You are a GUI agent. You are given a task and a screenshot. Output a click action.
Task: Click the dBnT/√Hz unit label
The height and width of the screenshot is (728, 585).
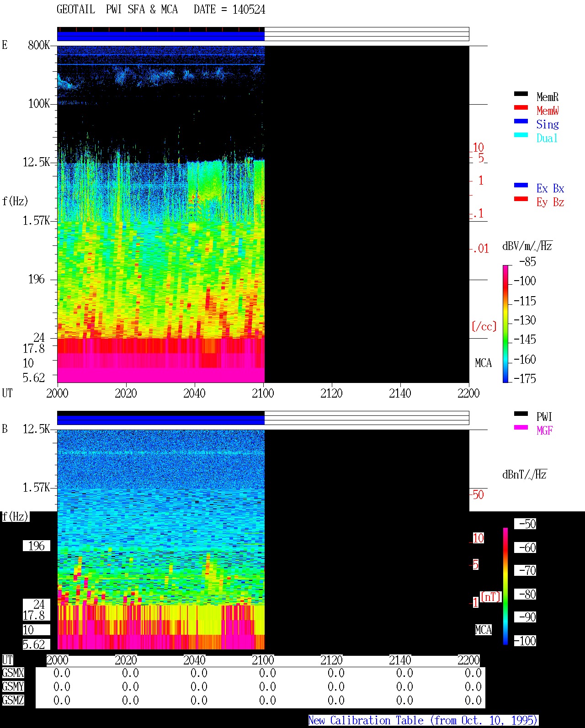[525, 474]
